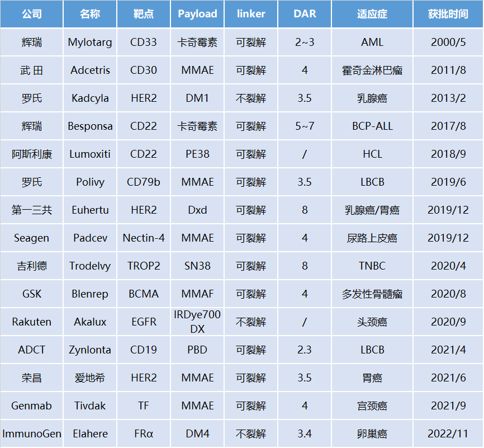
Task: Select the 2022/11 approval date cell
Action: [448, 434]
